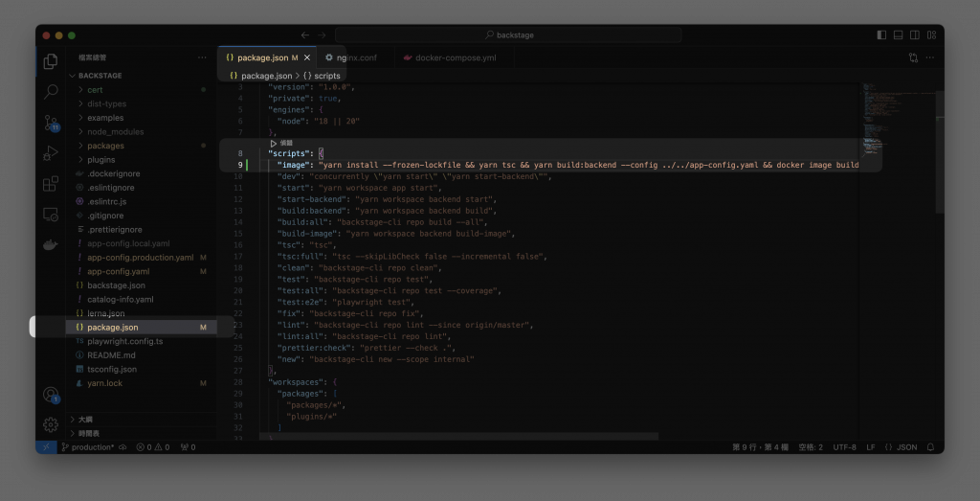Click scripts breadcrumb item

point(322,76)
